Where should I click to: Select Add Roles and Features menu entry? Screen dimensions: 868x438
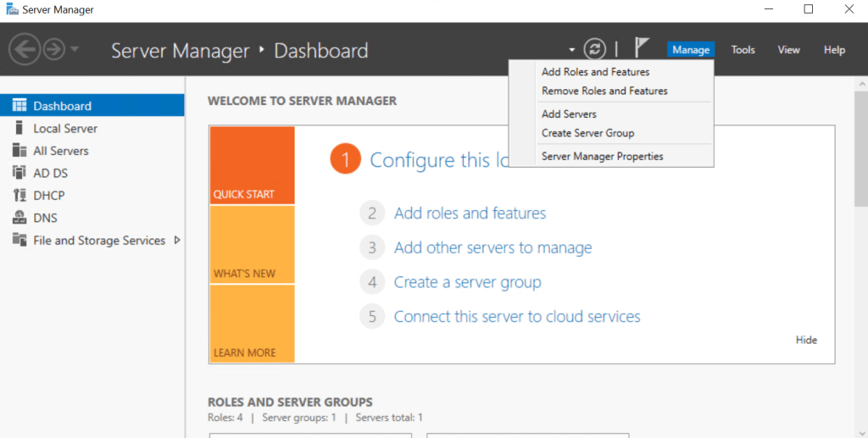pos(595,72)
